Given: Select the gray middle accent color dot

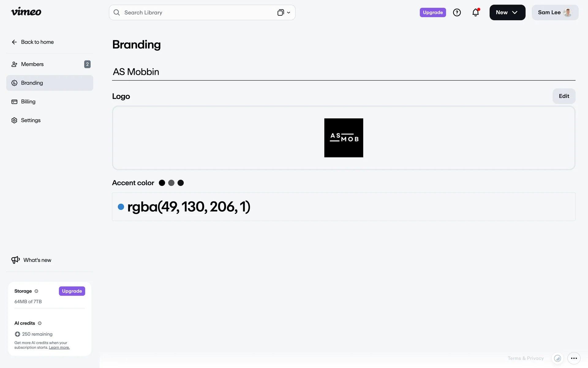Looking at the screenshot, I should pyautogui.click(x=171, y=183).
